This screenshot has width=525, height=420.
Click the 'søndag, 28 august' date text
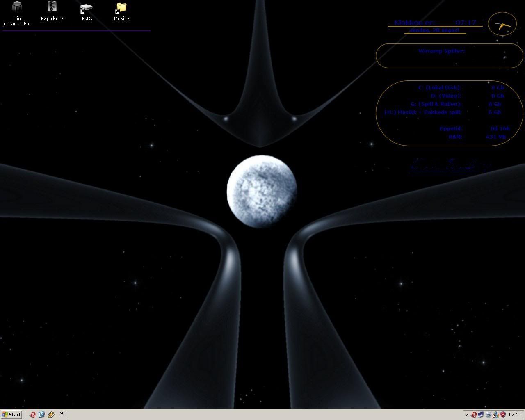coord(435,30)
